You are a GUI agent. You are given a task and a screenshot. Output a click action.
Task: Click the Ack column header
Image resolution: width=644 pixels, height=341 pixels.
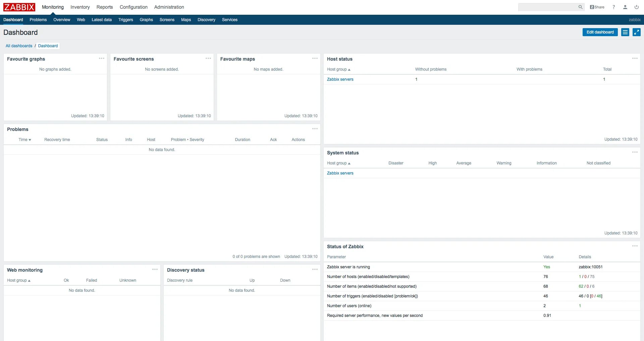273,140
